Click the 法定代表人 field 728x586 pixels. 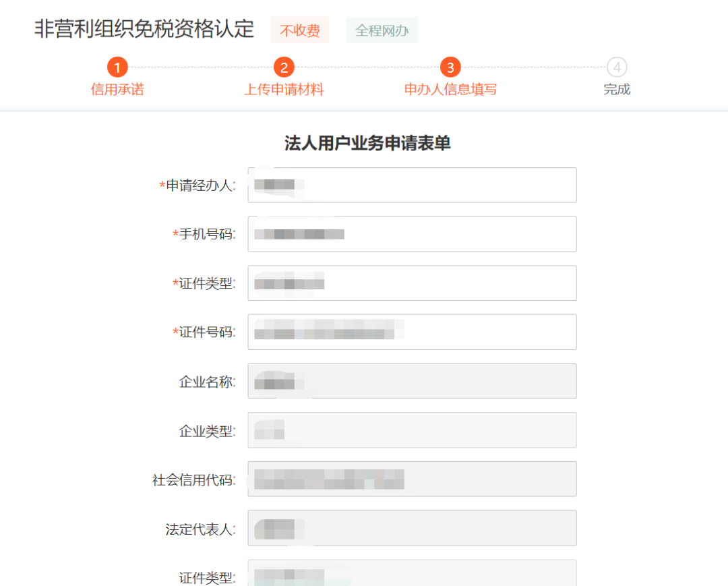(413, 529)
